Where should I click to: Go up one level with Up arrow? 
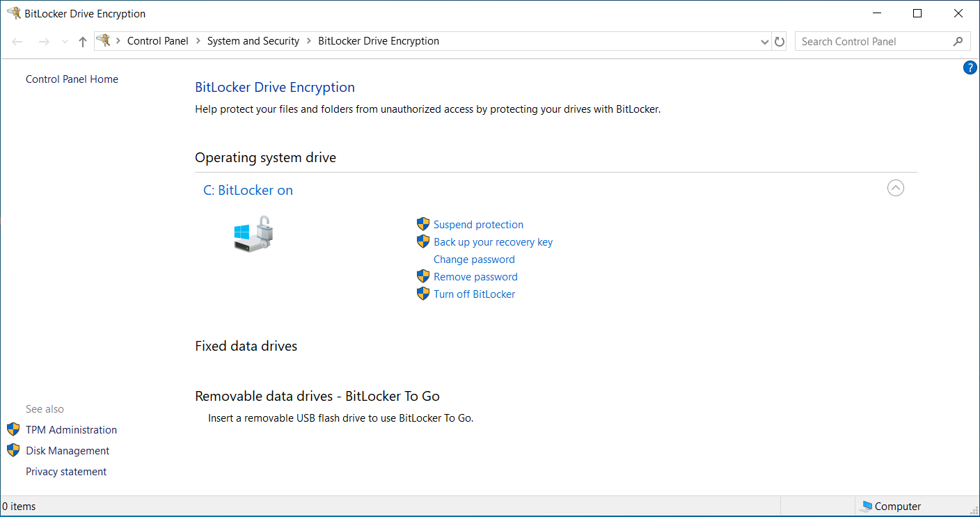[x=83, y=42]
